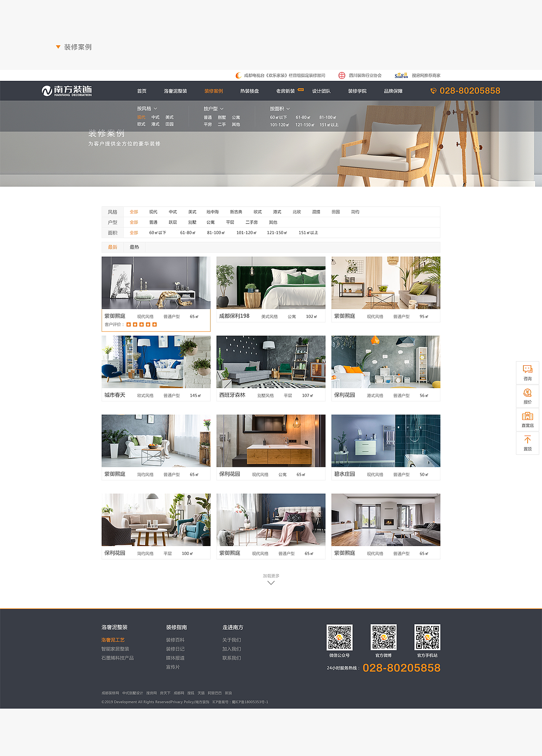The height and width of the screenshot is (756, 542).
Task: Click 阿里巴巴 friendly link in footer
Action: point(215,693)
